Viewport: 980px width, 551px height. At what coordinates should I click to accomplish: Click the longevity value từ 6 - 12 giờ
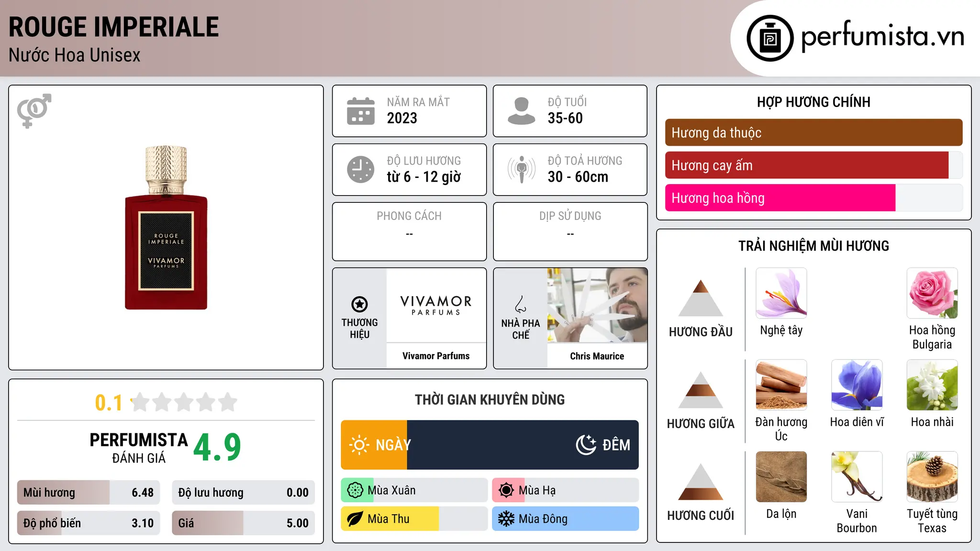point(424,177)
